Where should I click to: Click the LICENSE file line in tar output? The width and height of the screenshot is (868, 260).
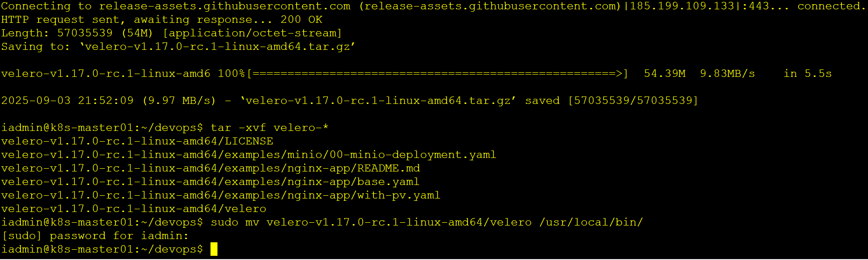(x=137, y=141)
